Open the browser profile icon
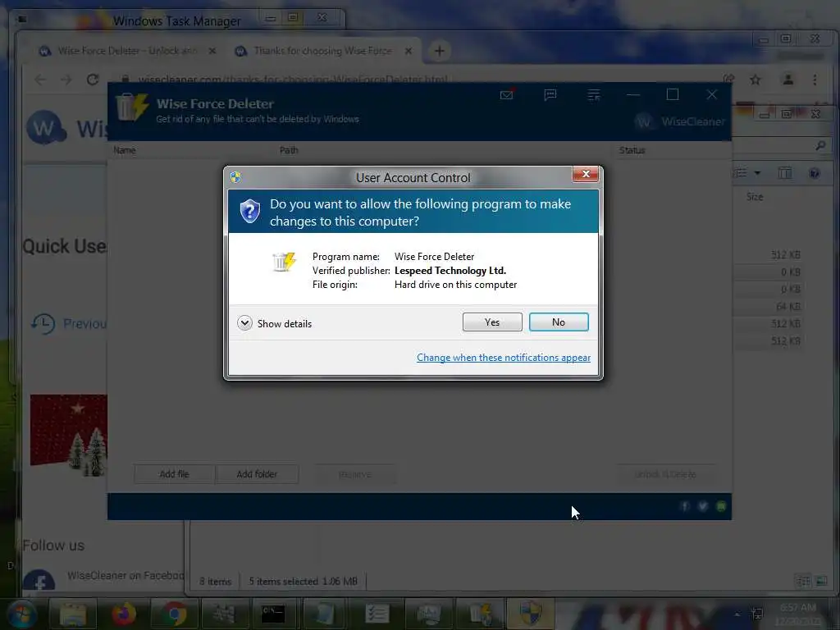This screenshot has width=840, height=630. point(788,80)
